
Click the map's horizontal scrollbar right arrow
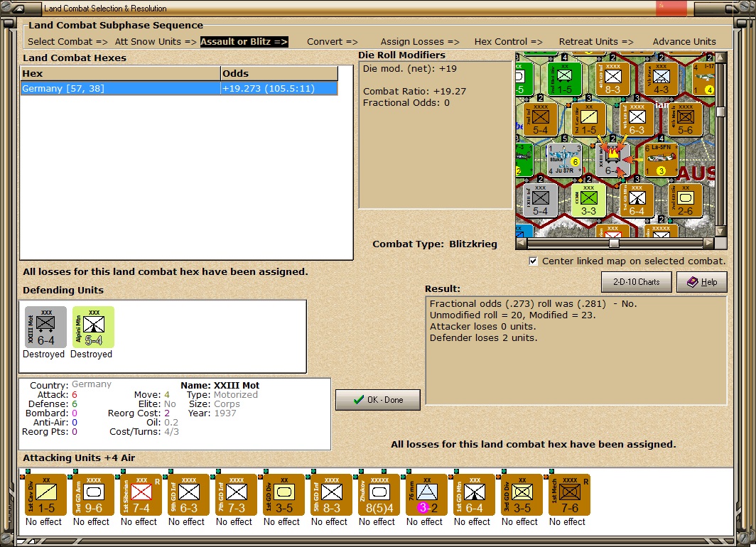[x=709, y=243]
